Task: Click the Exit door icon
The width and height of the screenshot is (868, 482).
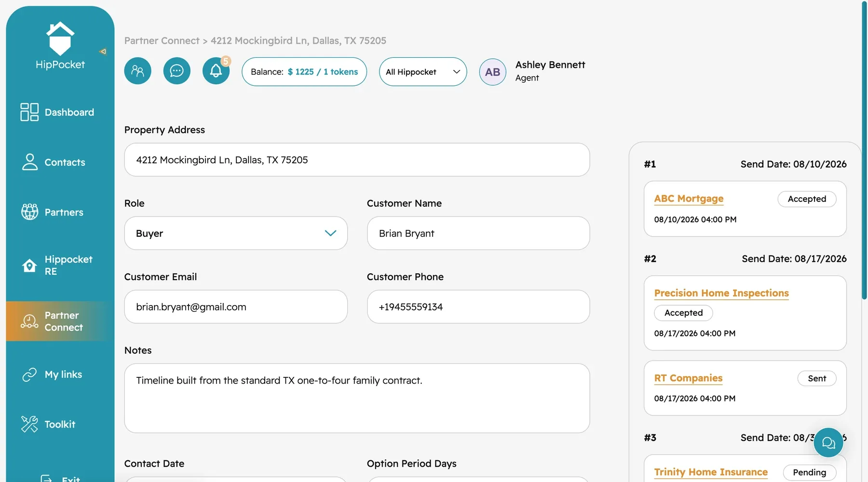Action: (46, 478)
